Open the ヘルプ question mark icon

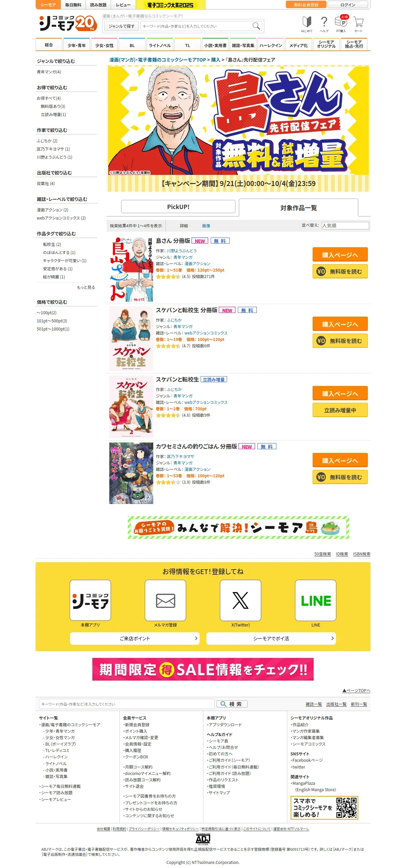324,24
